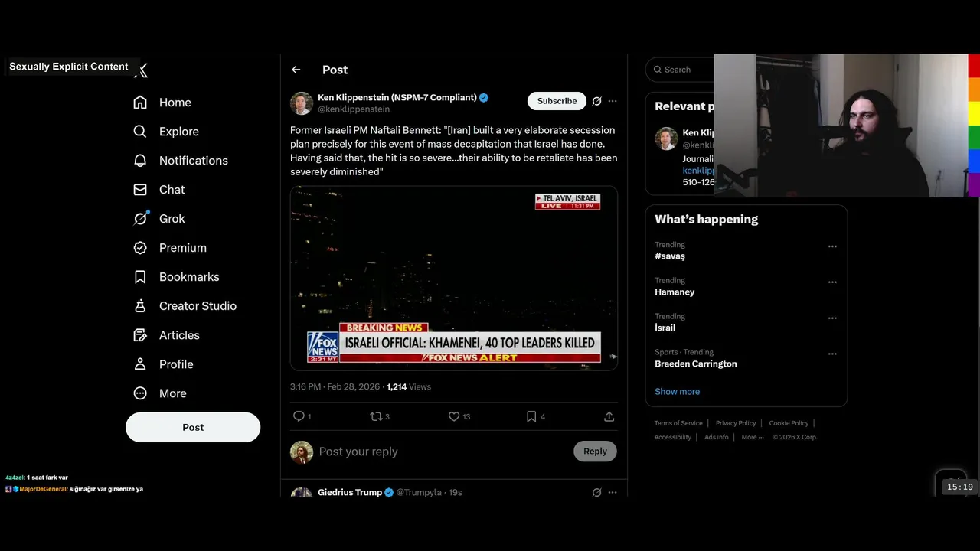This screenshot has height=551, width=980.
Task: Open options for İsrail trend
Action: pos(832,318)
